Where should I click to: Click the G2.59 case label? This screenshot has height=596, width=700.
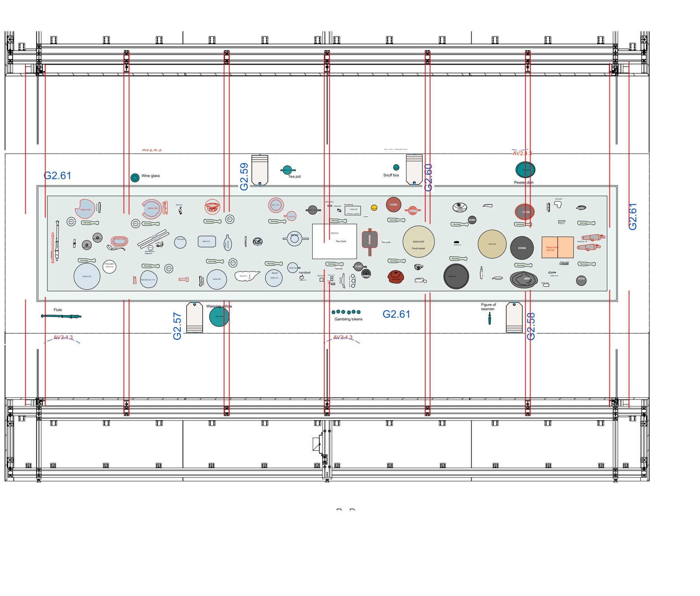click(x=244, y=177)
